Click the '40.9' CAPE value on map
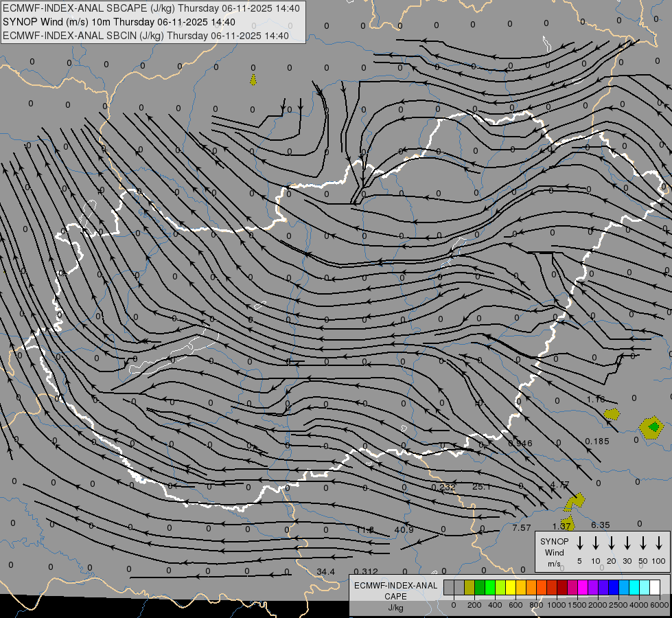This screenshot has width=672, height=618. coord(404,529)
